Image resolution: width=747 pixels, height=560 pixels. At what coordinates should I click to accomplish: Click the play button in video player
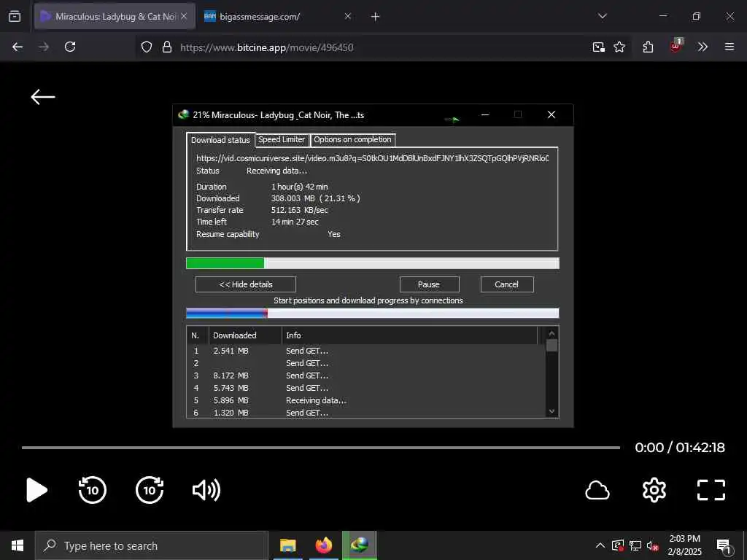[36, 490]
